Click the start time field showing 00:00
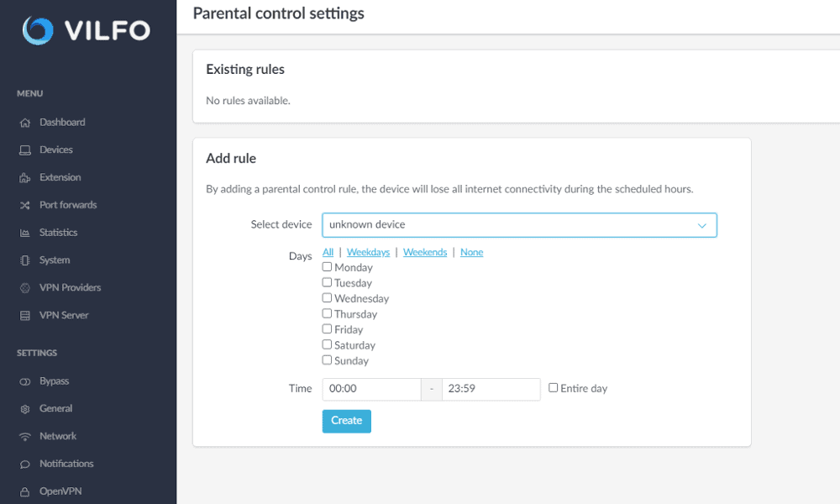This screenshot has height=504, width=840. 371,390
